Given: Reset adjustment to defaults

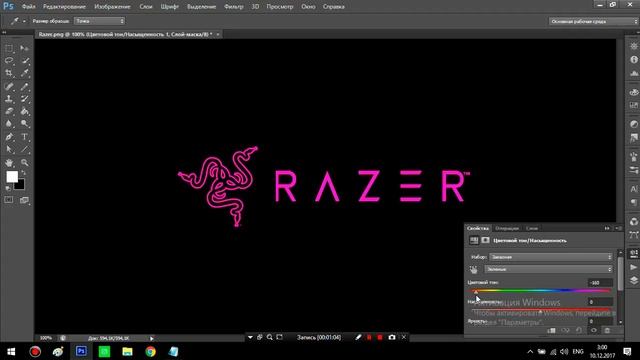Looking at the screenshot, I should (579, 330).
